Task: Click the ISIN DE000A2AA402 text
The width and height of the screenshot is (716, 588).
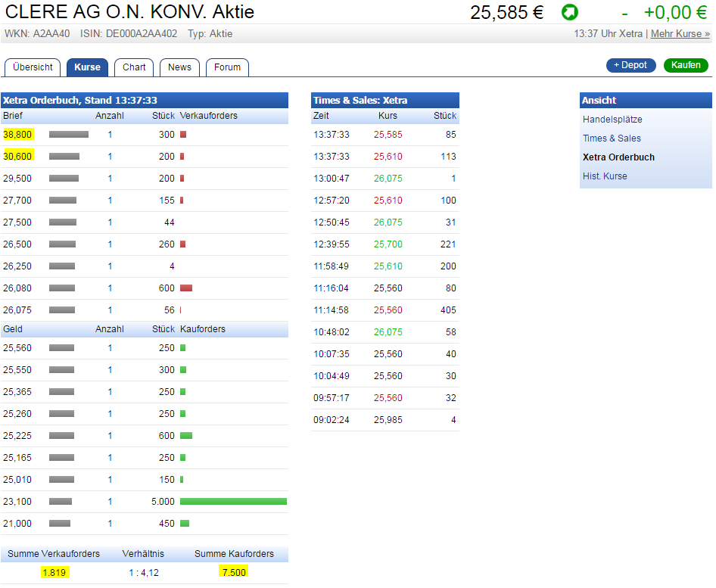Action: point(129,34)
